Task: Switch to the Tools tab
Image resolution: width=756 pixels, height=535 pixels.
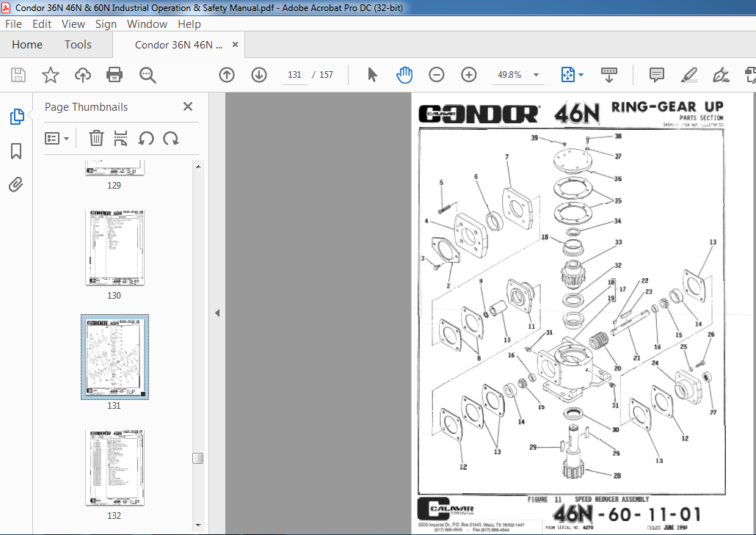Action: pyautogui.click(x=78, y=45)
